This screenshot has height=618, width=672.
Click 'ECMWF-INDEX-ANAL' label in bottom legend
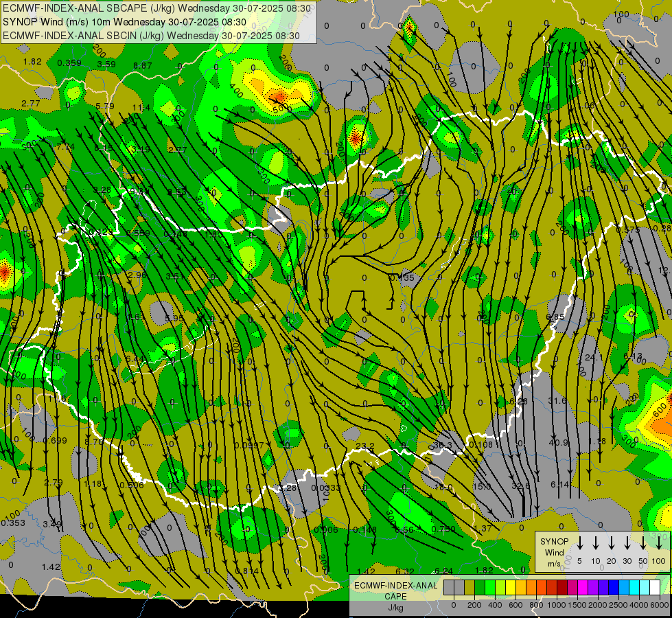[396, 586]
